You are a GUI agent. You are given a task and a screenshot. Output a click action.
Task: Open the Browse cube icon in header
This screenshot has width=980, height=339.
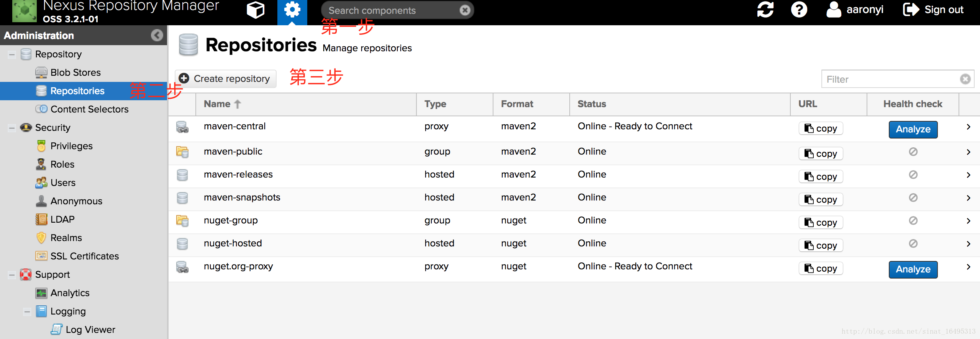(255, 10)
